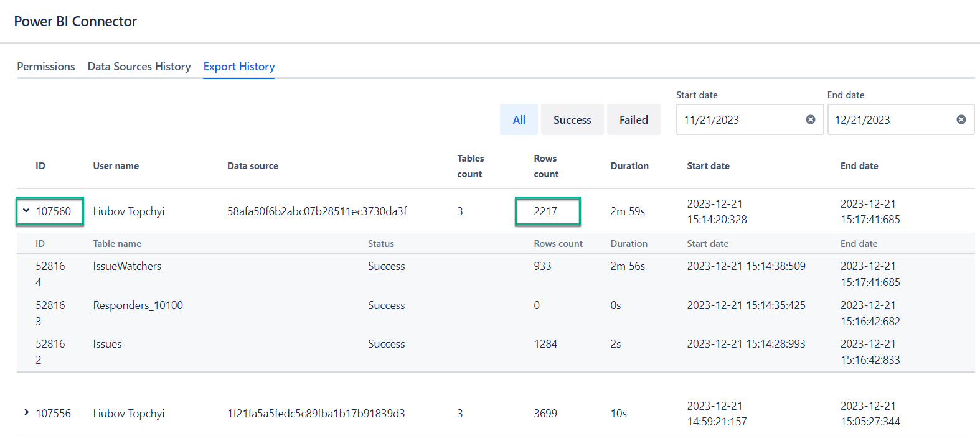The height and width of the screenshot is (436, 980).
Task: Click the Rows count column header
Action: (x=546, y=166)
